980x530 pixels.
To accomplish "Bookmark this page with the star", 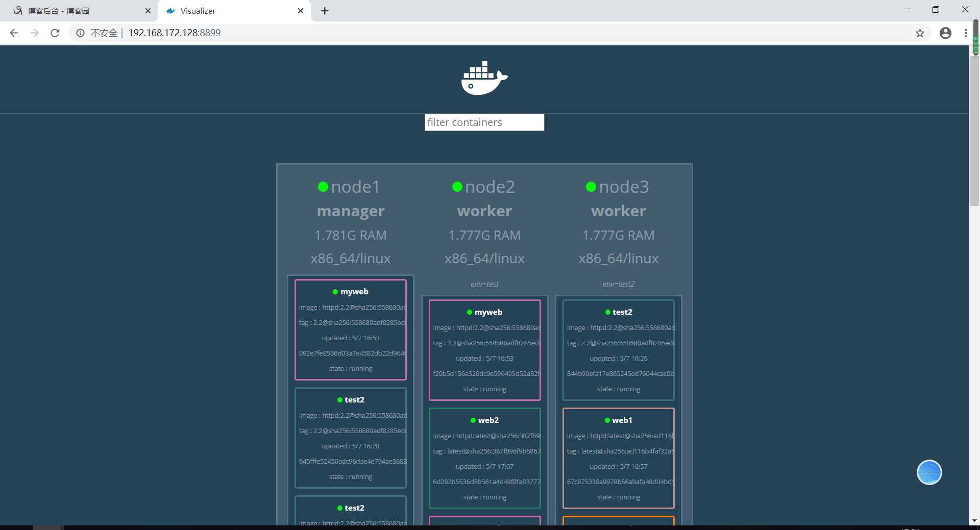I will tap(920, 33).
